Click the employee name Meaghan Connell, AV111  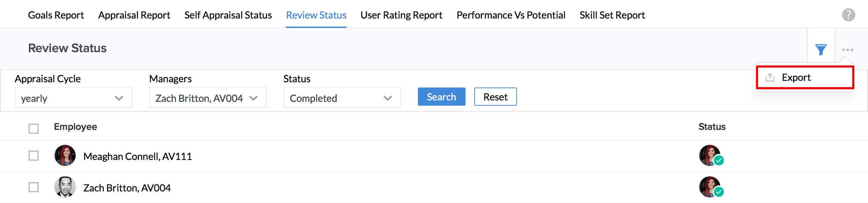point(138,156)
